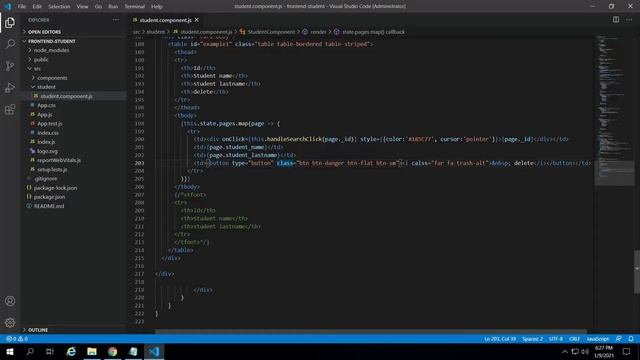Click Spaces: 2 indentation setting

(532, 339)
